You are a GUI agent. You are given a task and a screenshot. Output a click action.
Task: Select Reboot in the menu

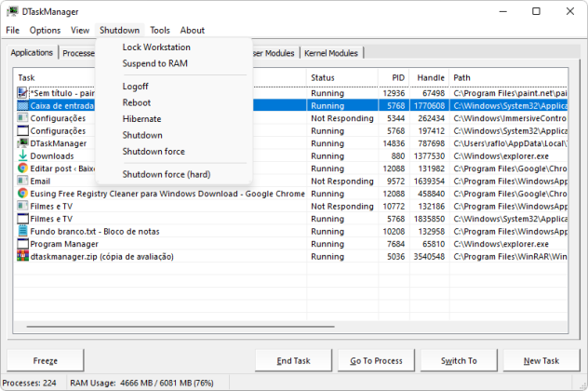click(137, 102)
